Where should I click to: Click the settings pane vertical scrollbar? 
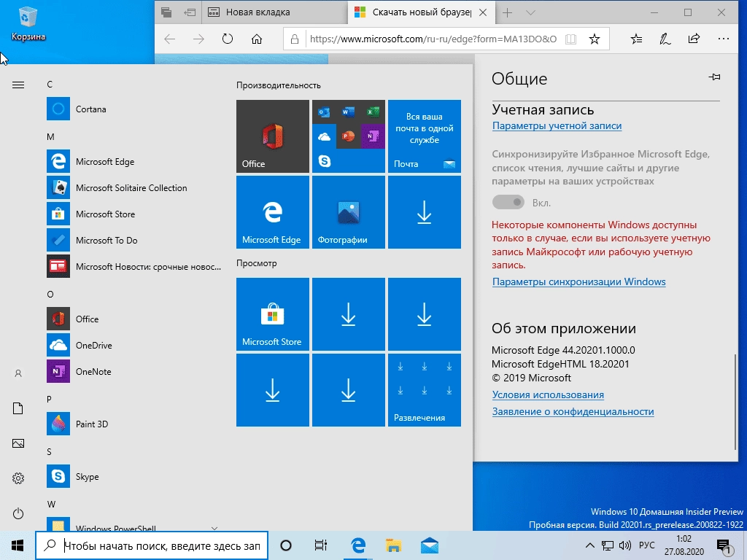[735, 400]
